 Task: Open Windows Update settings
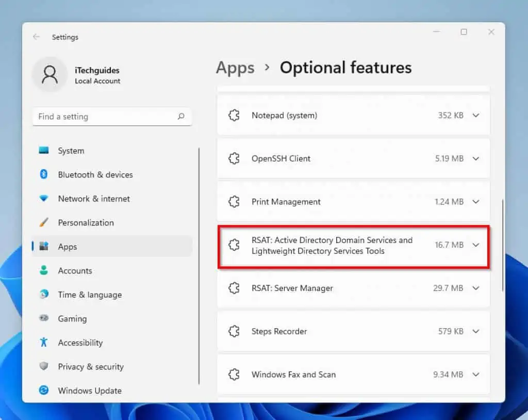click(x=47, y=391)
